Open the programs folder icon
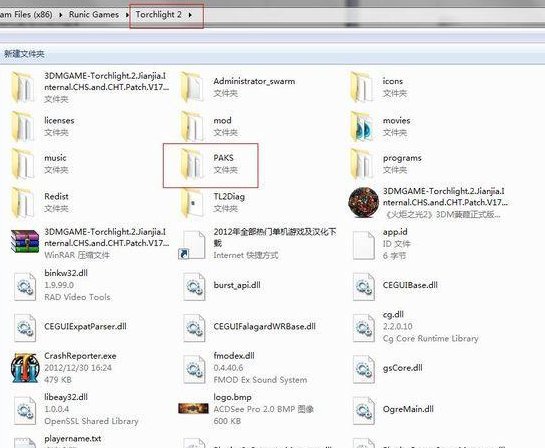 pyautogui.click(x=361, y=164)
